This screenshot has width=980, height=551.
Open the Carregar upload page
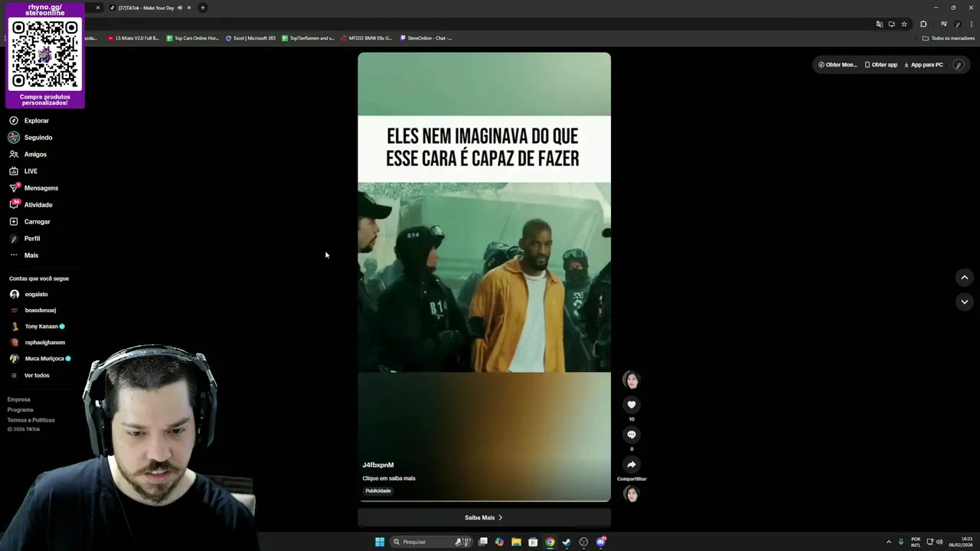point(30,222)
